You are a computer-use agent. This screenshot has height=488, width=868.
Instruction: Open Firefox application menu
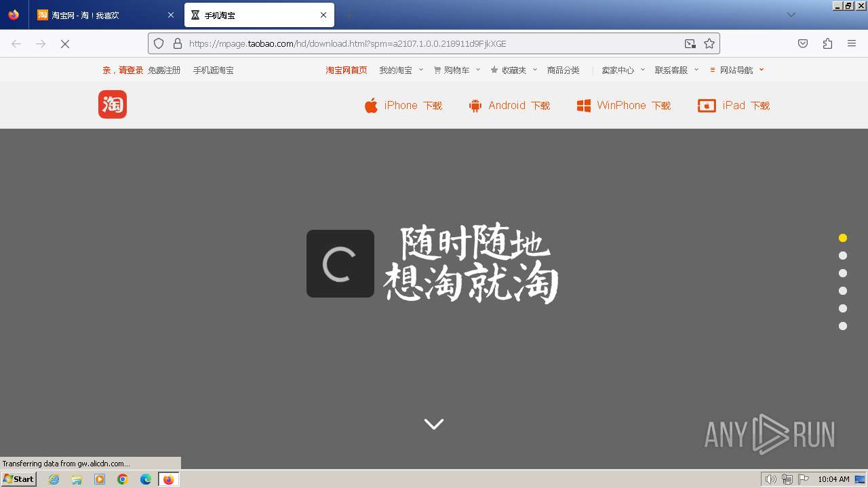852,43
